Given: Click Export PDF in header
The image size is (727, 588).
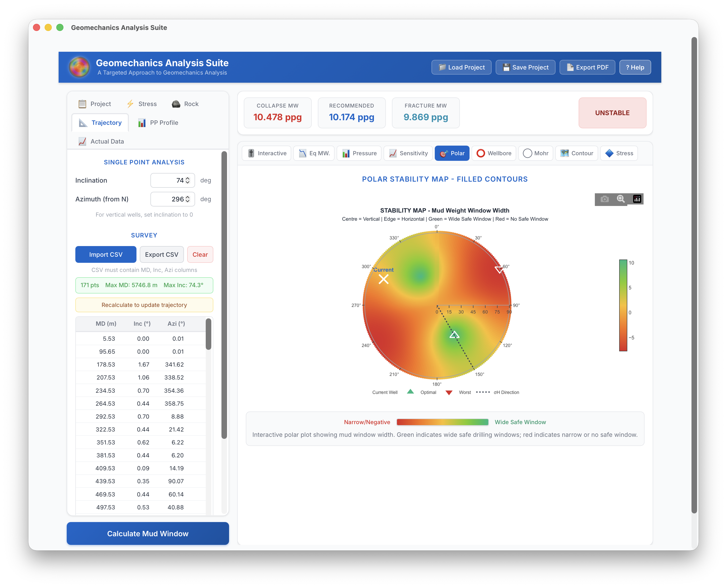Looking at the screenshot, I should click(587, 67).
